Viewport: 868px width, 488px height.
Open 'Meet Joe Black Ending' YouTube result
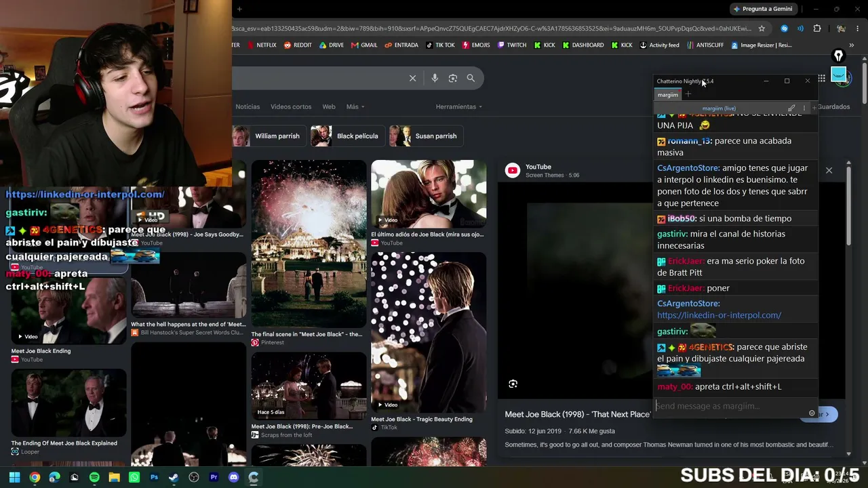coord(68,310)
